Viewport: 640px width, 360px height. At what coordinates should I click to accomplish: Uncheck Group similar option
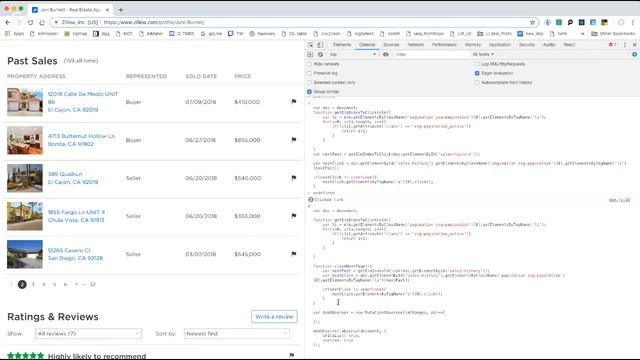pos(309,92)
